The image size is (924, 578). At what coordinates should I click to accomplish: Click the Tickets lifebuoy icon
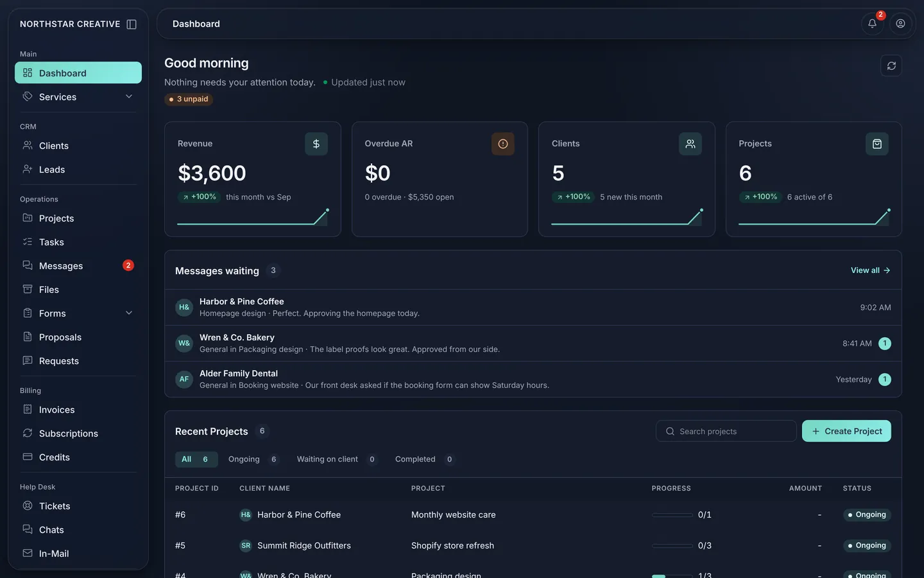[x=28, y=506]
